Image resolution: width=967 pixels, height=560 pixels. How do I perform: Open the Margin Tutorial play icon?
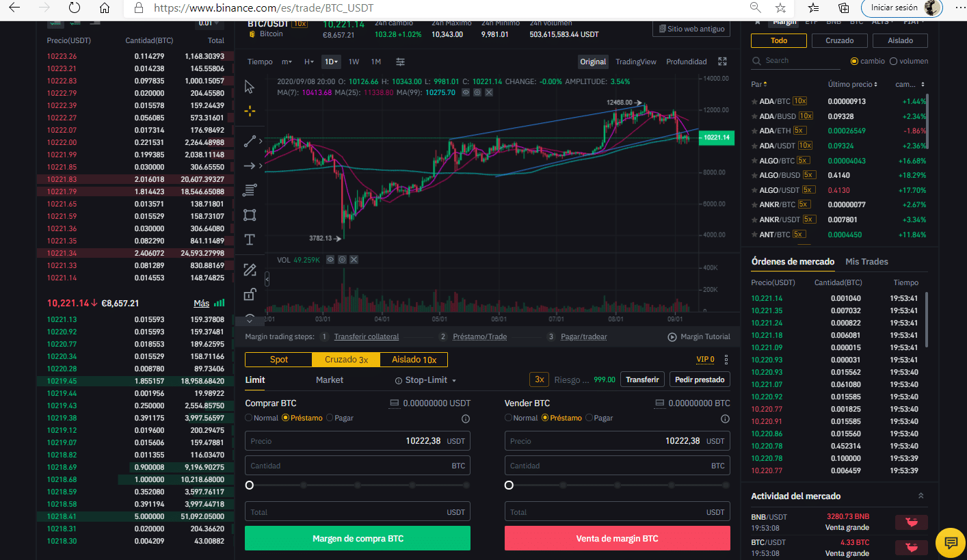(x=673, y=336)
